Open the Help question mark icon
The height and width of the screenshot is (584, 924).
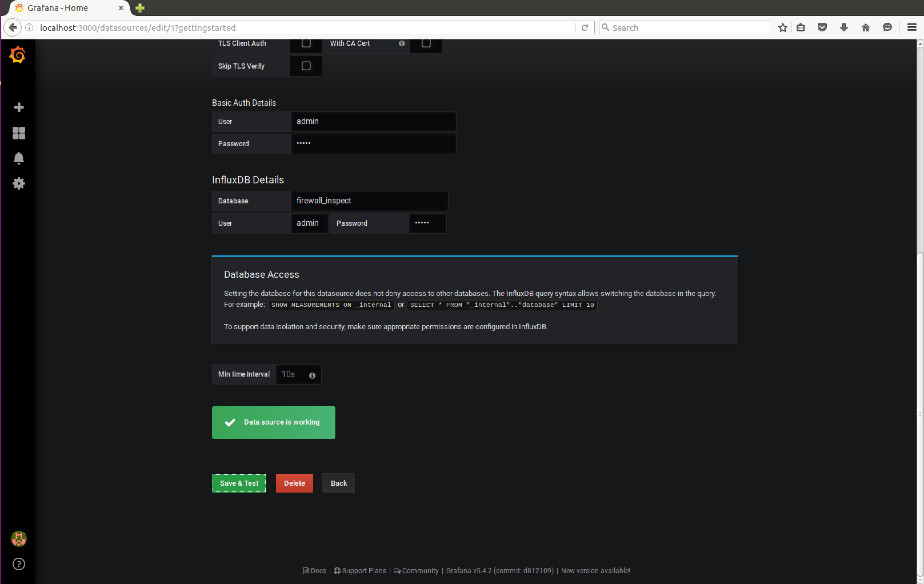click(x=18, y=564)
